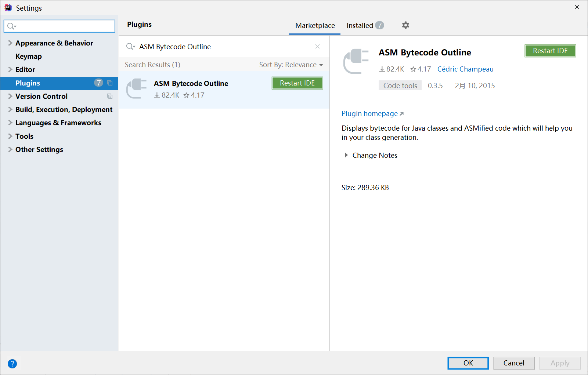
Task: Close the Settings dialog window
Action: click(577, 7)
